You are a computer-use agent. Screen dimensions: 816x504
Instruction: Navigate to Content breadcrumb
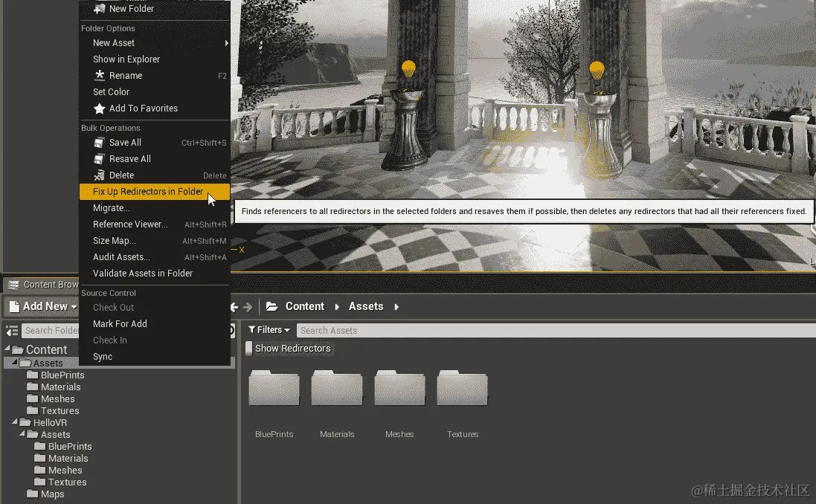304,306
